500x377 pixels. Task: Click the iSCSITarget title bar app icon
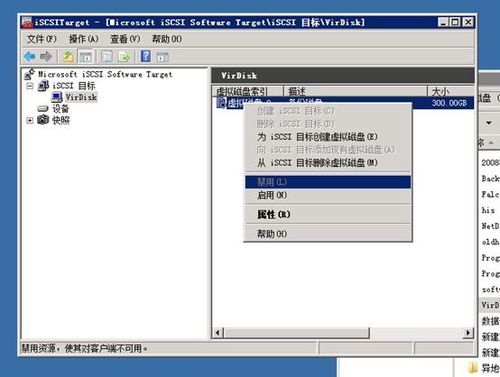point(27,22)
